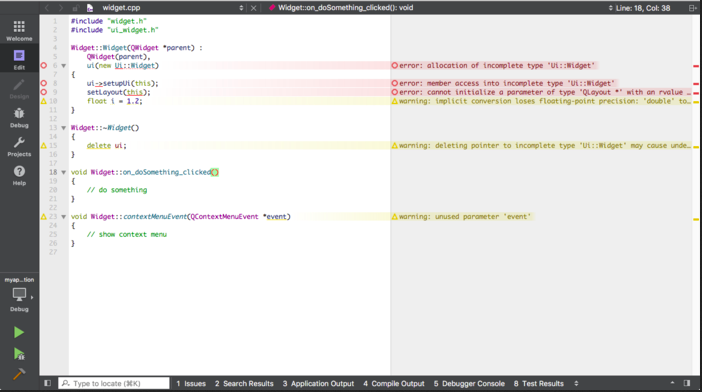Click error marker on line 8
The height and width of the screenshot is (392, 702).
[x=43, y=83]
